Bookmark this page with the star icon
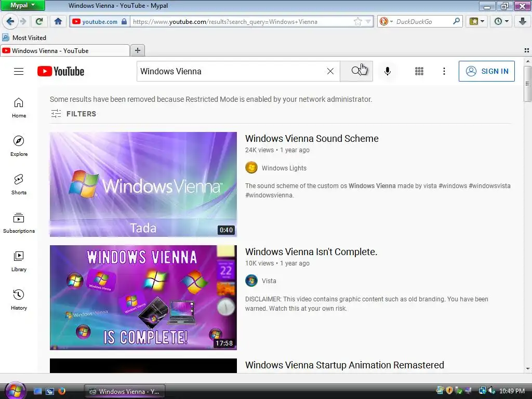This screenshot has width=532, height=399. pyautogui.click(x=357, y=22)
